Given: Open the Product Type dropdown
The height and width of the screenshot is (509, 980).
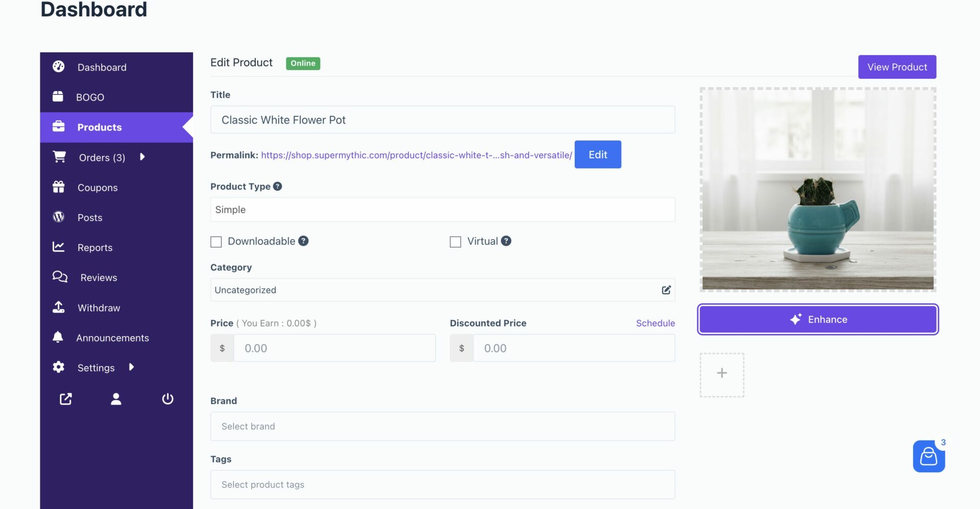Looking at the screenshot, I should (442, 210).
